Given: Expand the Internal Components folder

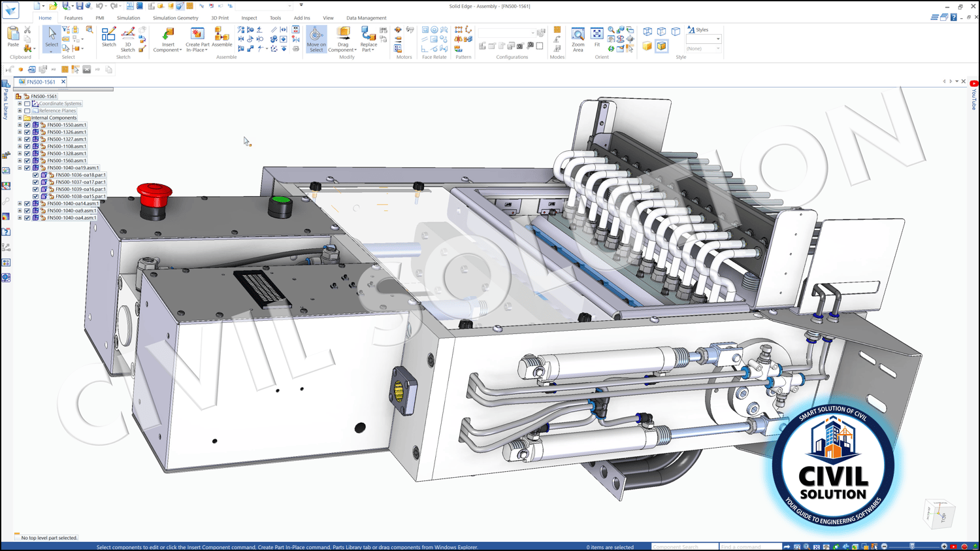Looking at the screenshot, I should coord(20,118).
